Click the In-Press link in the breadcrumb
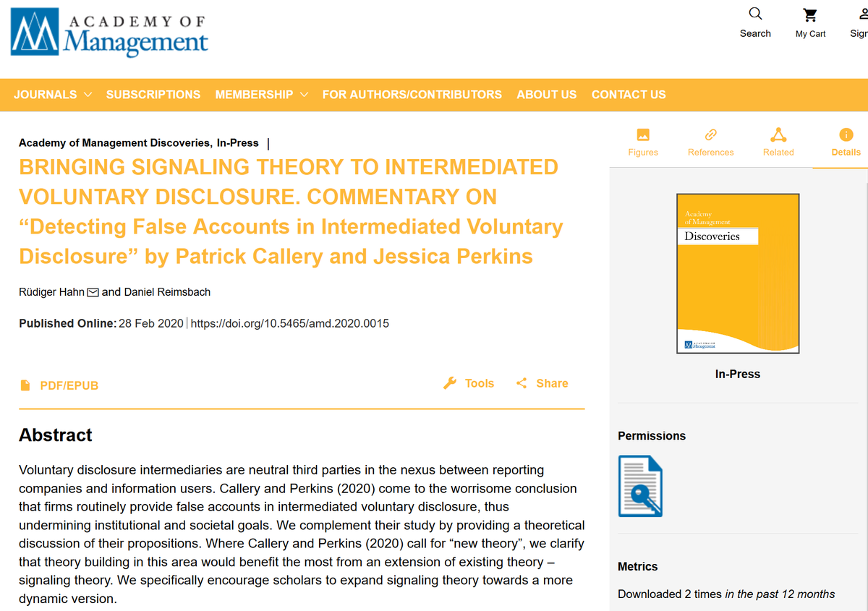The height and width of the screenshot is (611, 868). tap(237, 142)
